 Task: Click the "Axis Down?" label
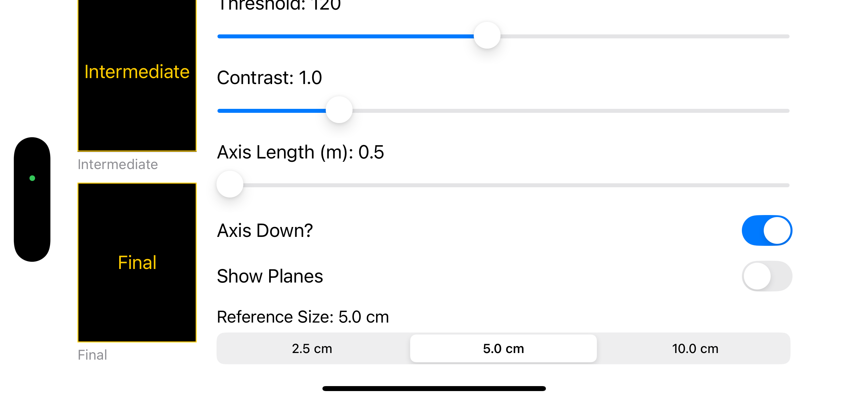click(265, 231)
